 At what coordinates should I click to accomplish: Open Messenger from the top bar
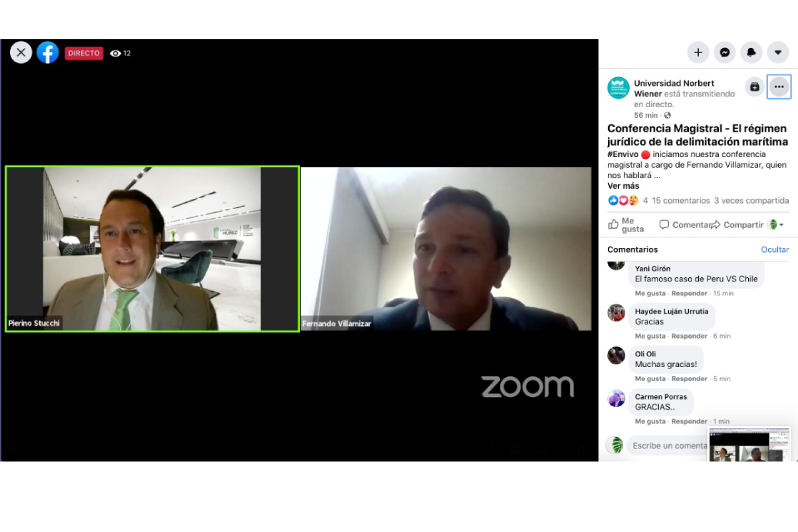coord(725,53)
